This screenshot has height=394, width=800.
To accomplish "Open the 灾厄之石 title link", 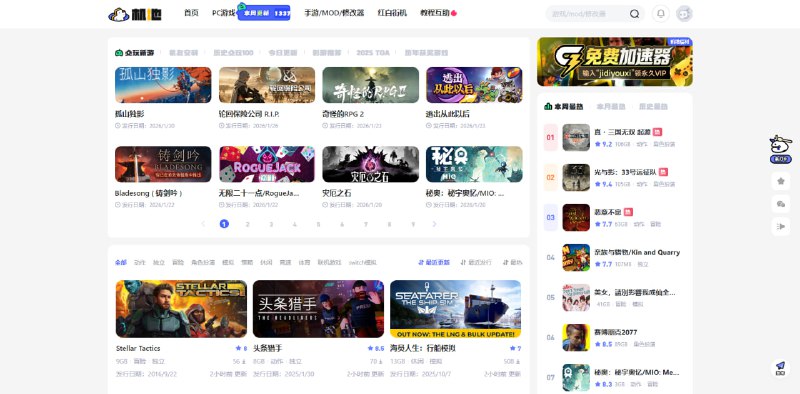I will coord(337,193).
